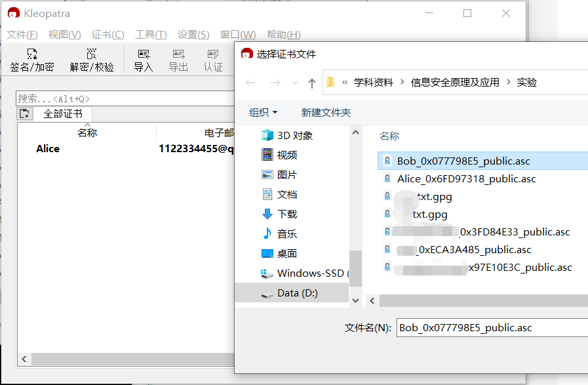
Task: Select the file ending x97E10E3C_public.asc
Action: [x=478, y=267]
